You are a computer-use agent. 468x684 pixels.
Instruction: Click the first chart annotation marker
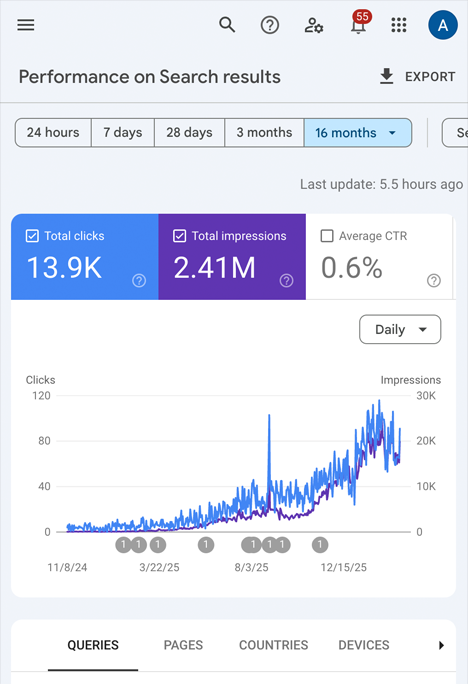(x=123, y=545)
